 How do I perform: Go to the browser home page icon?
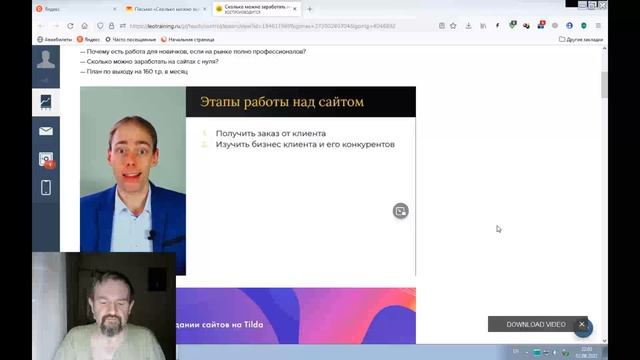[84, 26]
